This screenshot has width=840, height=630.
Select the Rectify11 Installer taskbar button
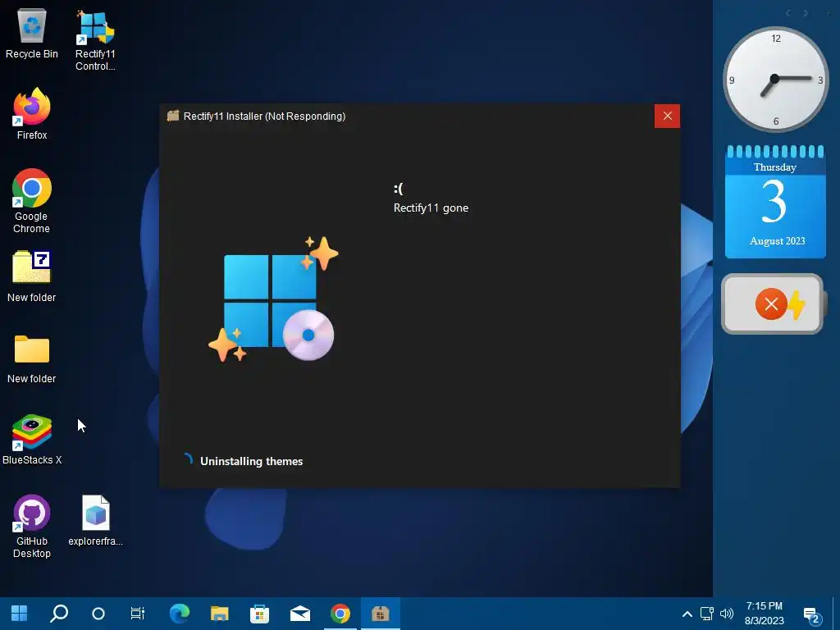click(x=381, y=614)
